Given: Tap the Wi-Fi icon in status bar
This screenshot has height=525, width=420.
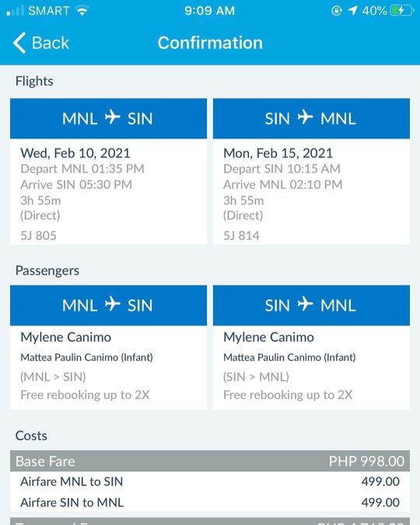Looking at the screenshot, I should tap(82, 11).
